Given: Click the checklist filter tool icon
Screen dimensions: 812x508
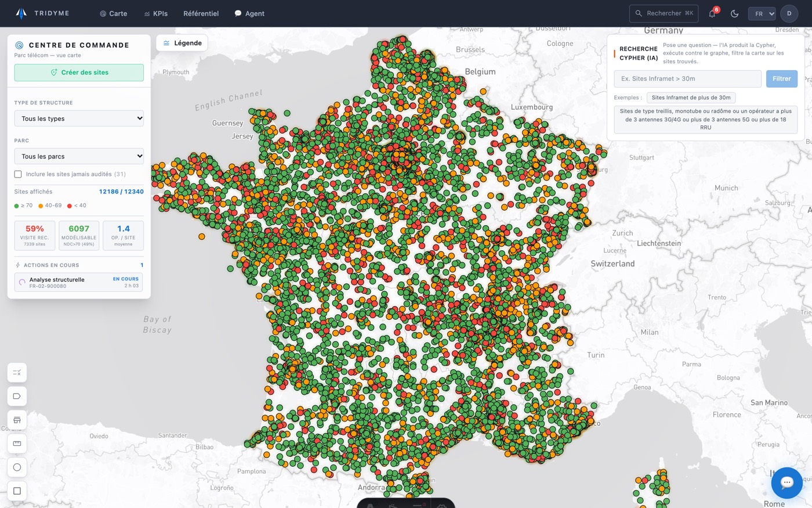Looking at the screenshot, I should (x=17, y=373).
